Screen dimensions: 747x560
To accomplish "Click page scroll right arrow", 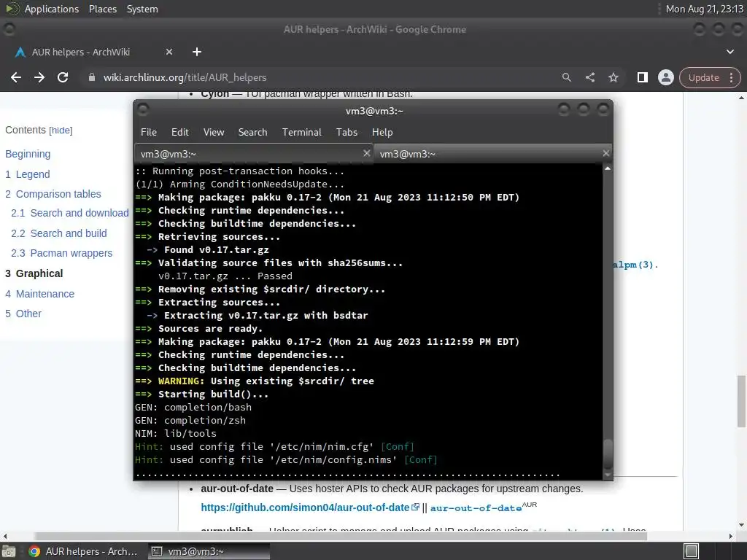I will tap(731, 536).
